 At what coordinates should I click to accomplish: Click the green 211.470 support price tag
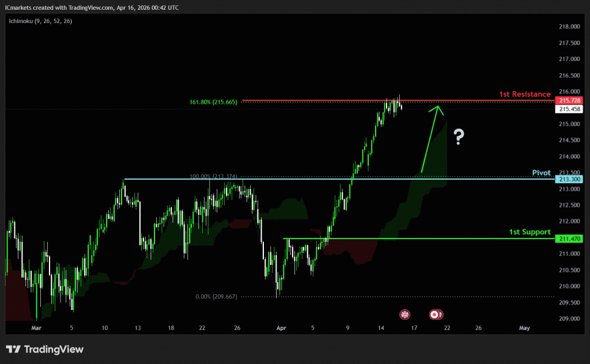569,238
